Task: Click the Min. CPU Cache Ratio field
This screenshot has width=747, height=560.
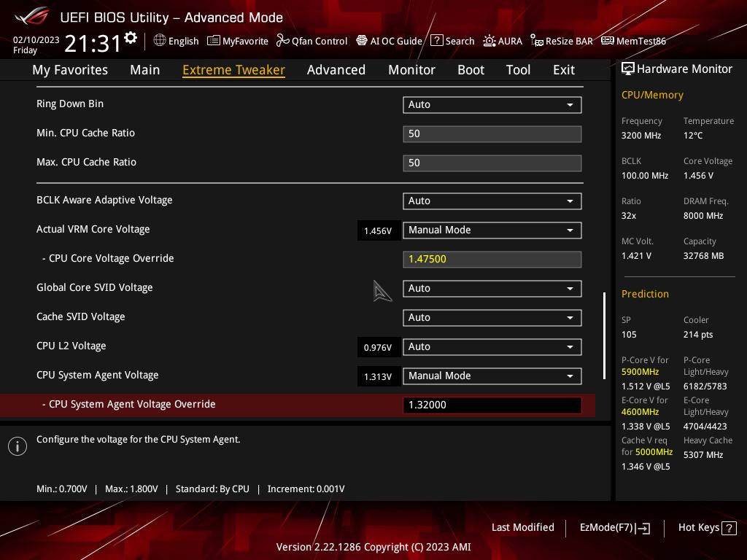Action: click(492, 134)
